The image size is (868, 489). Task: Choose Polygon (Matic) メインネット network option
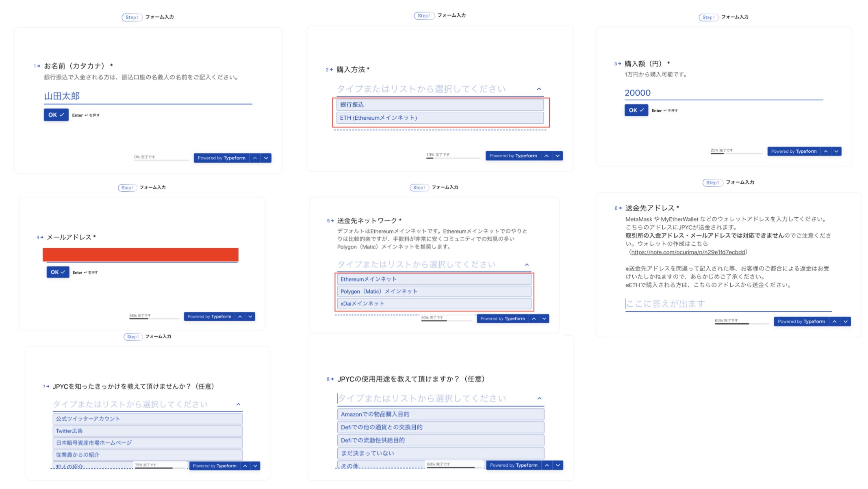click(433, 291)
